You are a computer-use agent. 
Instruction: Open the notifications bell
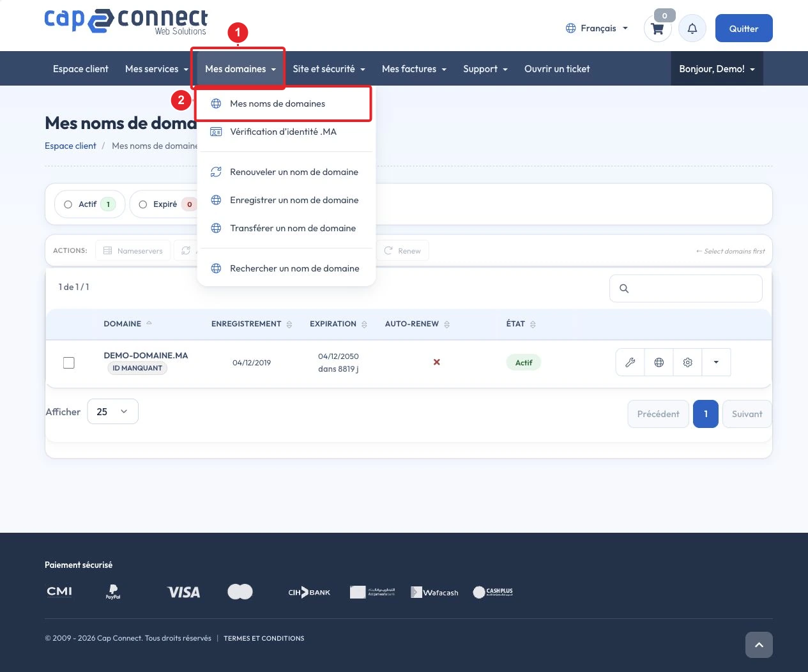click(692, 29)
